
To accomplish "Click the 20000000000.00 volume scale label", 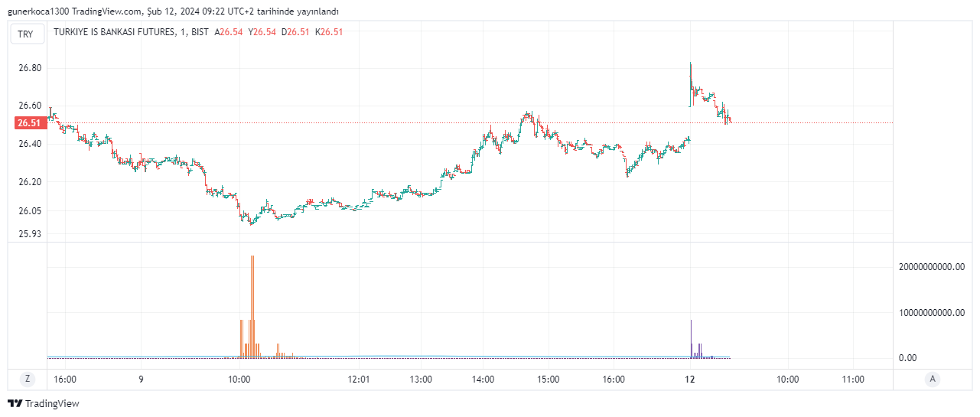I will [932, 267].
